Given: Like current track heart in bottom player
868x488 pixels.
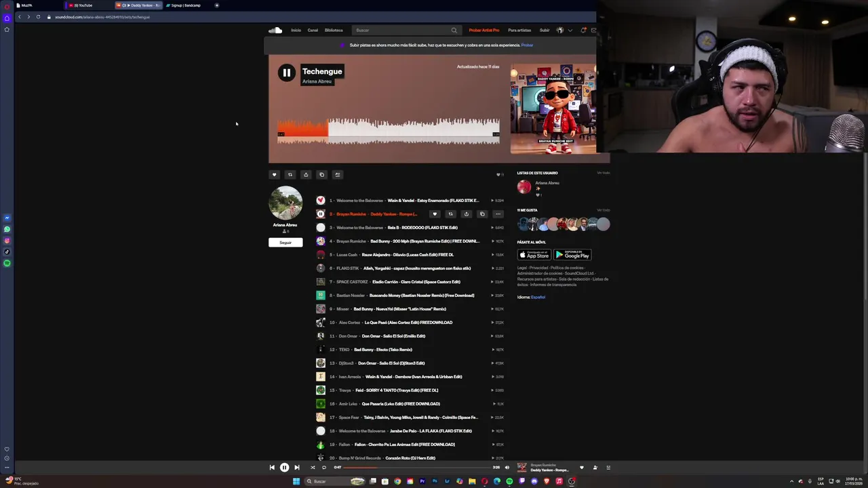Looking at the screenshot, I should point(581,468).
